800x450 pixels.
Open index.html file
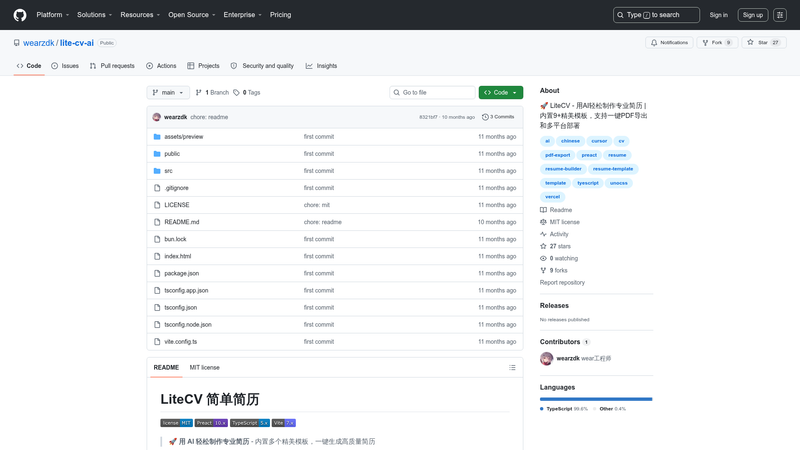tap(178, 256)
